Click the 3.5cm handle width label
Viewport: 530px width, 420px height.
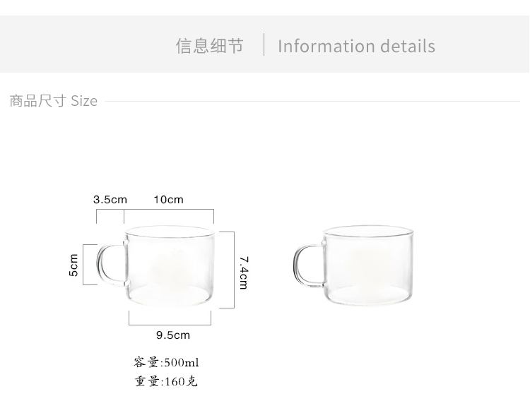(110, 200)
